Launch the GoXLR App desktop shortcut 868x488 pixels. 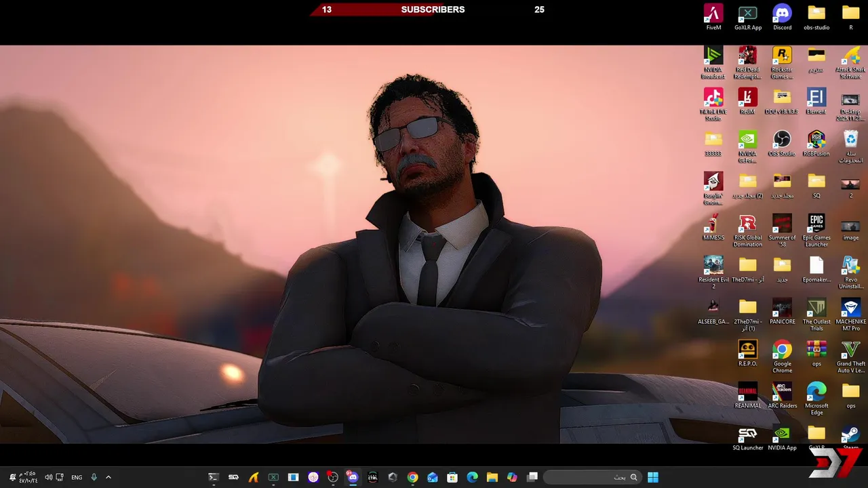click(x=748, y=17)
